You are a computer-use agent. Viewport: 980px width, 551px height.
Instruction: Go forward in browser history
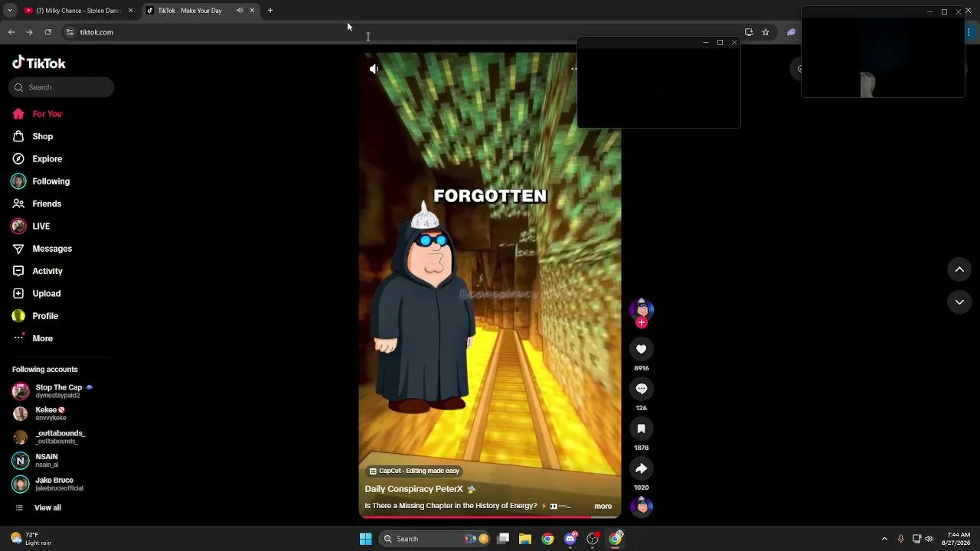click(x=29, y=32)
